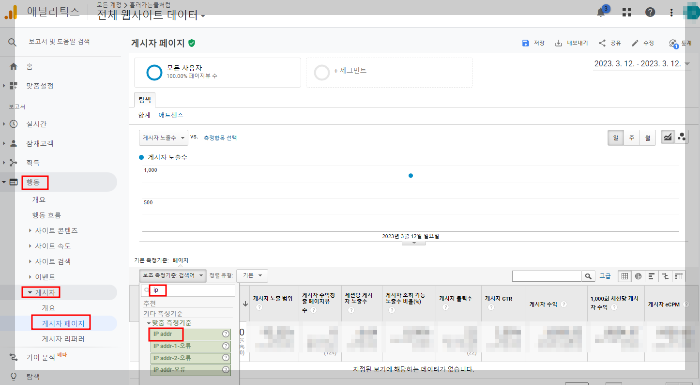Select the IP addr custom dimension

click(191, 334)
